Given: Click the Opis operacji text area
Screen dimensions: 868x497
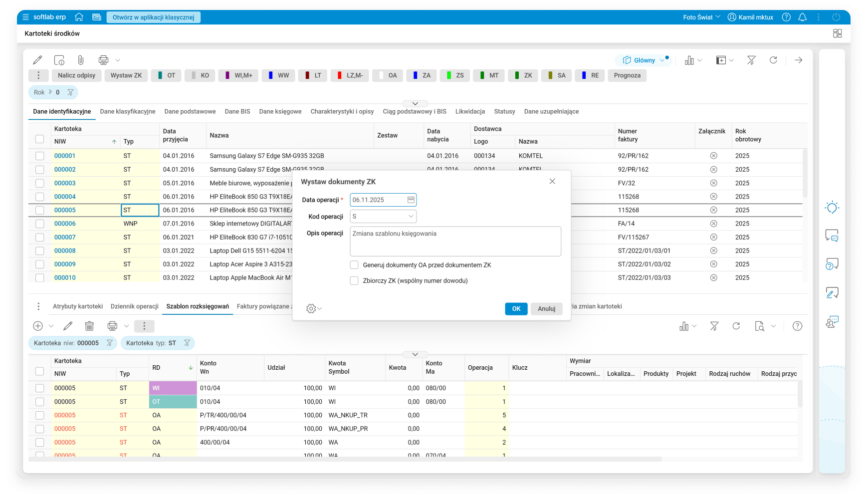Looking at the screenshot, I should [455, 242].
